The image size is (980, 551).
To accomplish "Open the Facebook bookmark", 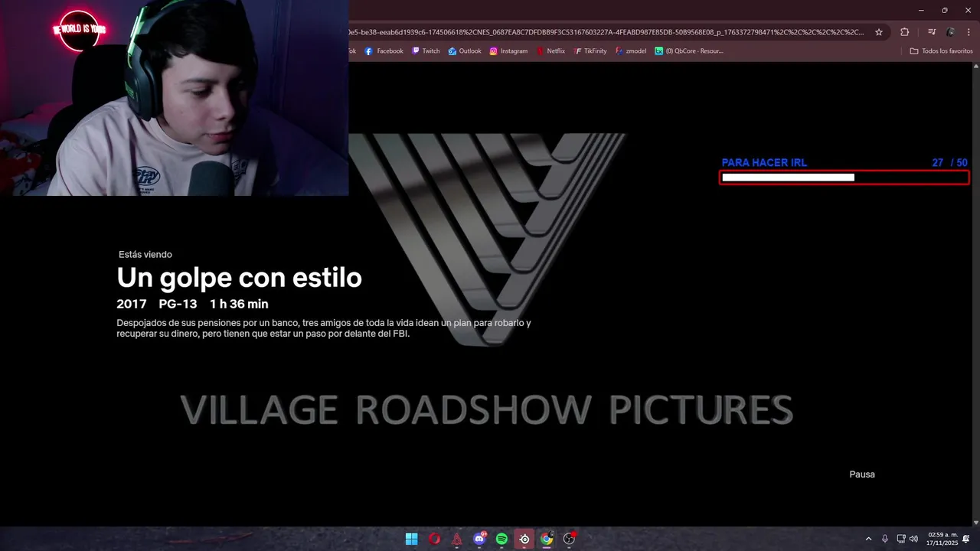I will point(384,51).
